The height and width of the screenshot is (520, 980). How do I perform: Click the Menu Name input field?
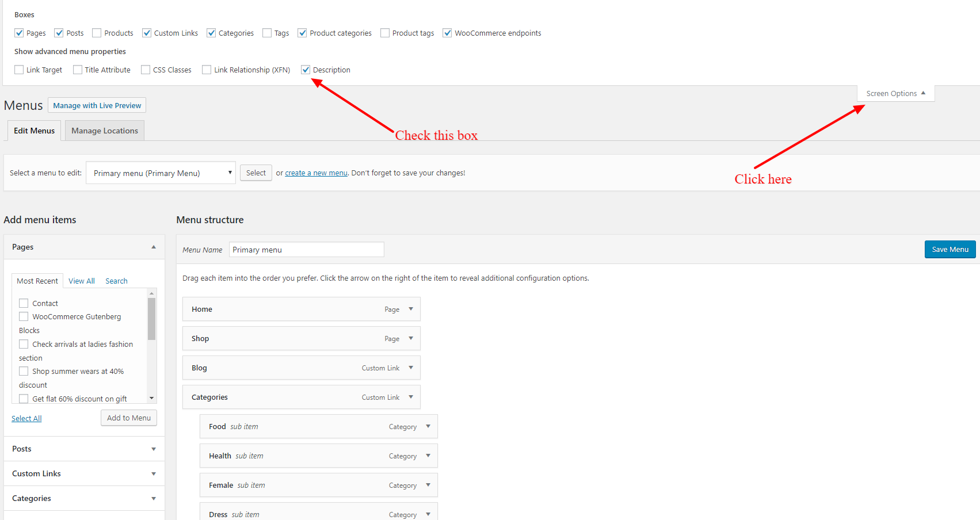click(306, 250)
